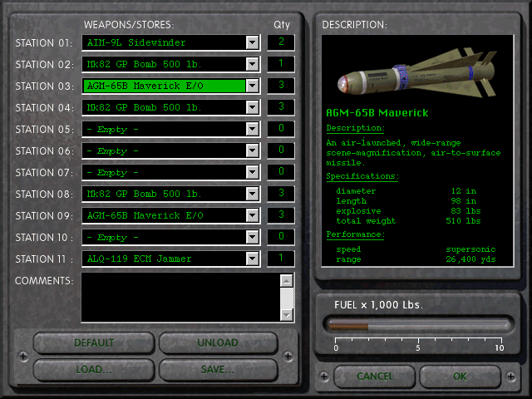
Task: Select Mk82 GP Bomb field in Station 04
Action: click(165, 107)
